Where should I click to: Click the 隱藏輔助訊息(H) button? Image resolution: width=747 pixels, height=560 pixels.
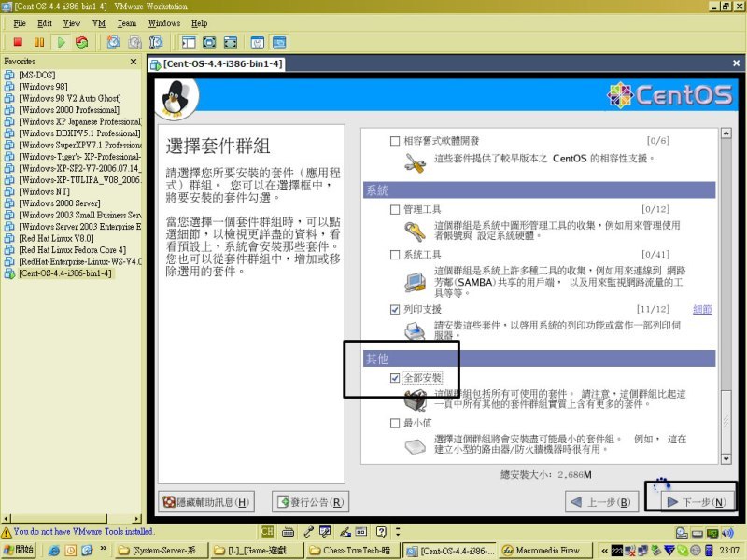(206, 502)
